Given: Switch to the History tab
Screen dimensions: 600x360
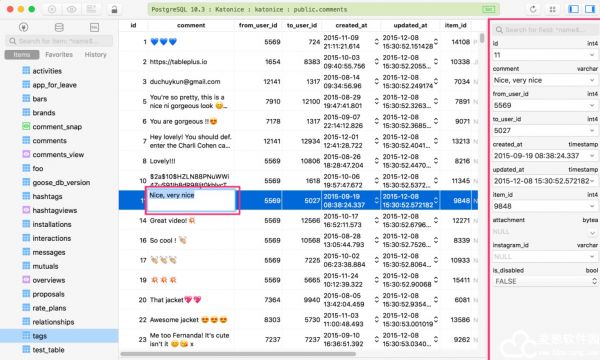Looking at the screenshot, I should pos(95,55).
